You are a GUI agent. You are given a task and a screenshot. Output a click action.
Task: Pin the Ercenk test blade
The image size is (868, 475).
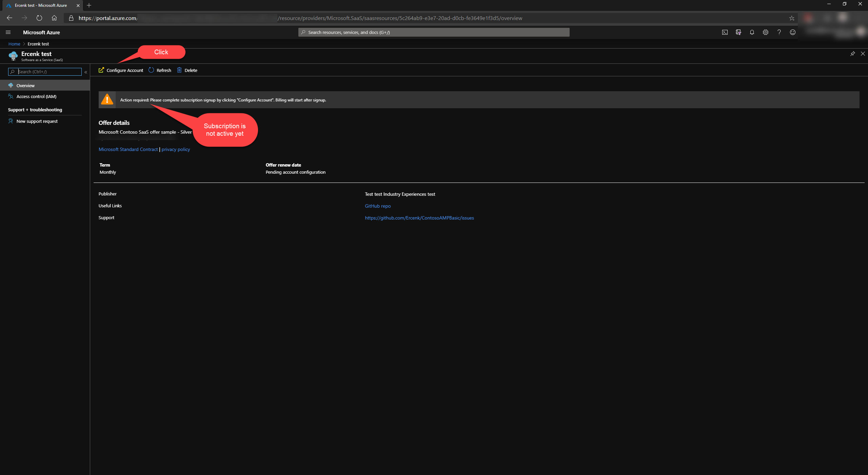click(x=852, y=54)
